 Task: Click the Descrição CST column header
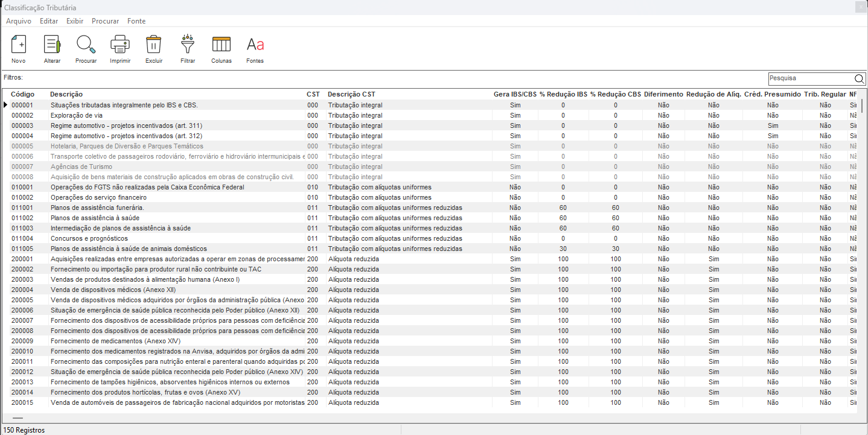[x=351, y=95]
